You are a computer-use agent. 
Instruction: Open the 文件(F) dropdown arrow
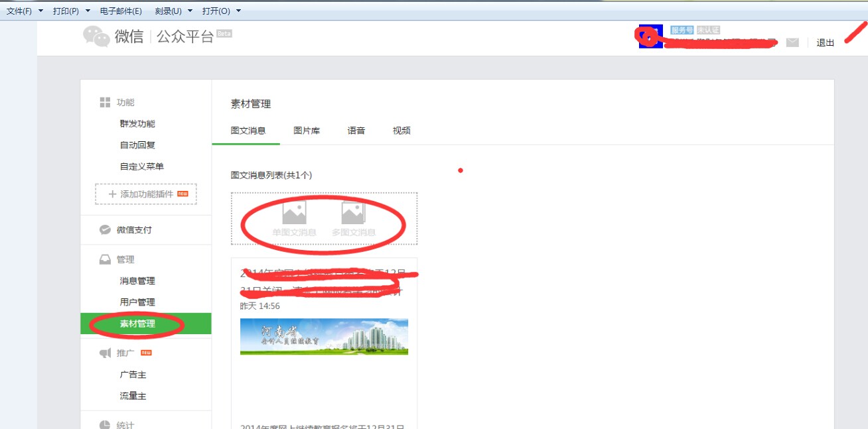click(40, 11)
